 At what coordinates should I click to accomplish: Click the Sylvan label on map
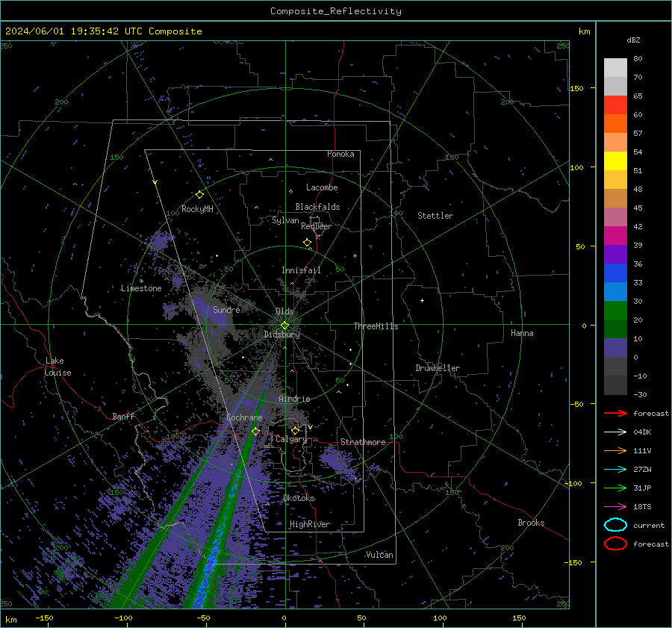click(x=285, y=220)
